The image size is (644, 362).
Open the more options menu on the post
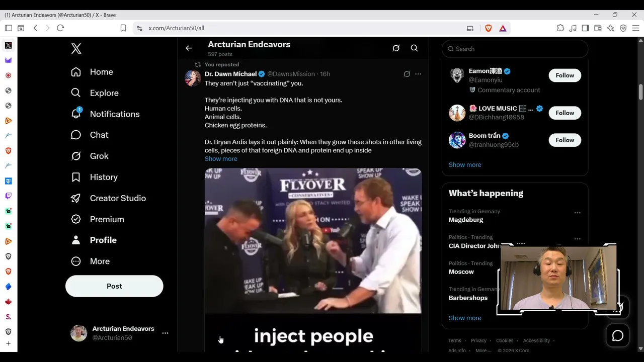point(418,74)
